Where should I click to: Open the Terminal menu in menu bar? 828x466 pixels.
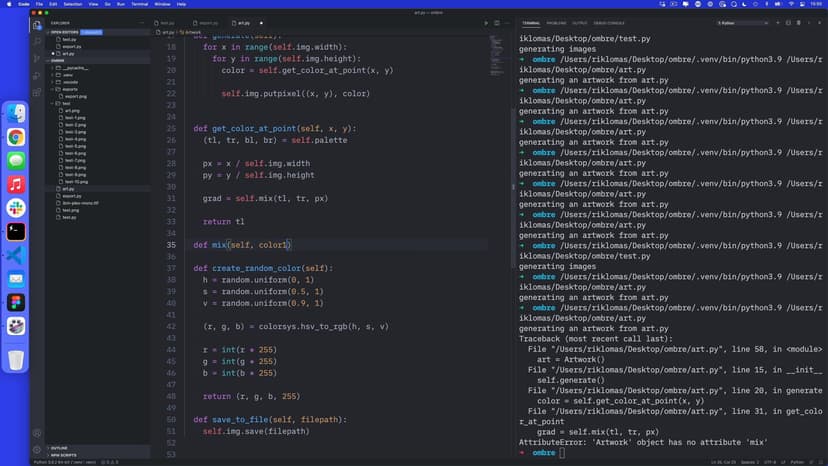click(140, 4)
